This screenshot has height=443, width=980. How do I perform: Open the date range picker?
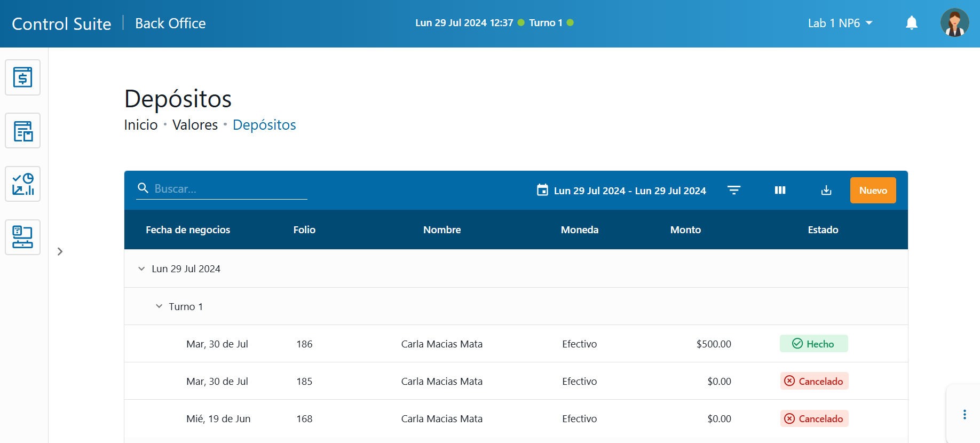622,191
